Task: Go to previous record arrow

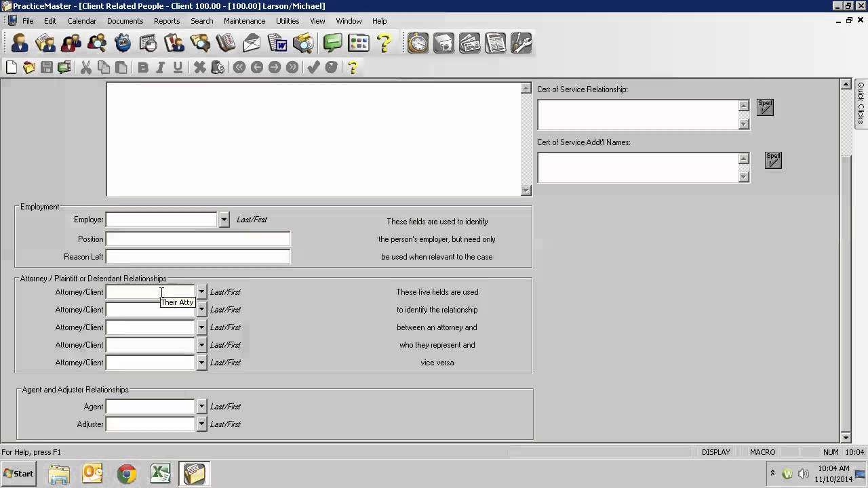Action: click(x=257, y=67)
